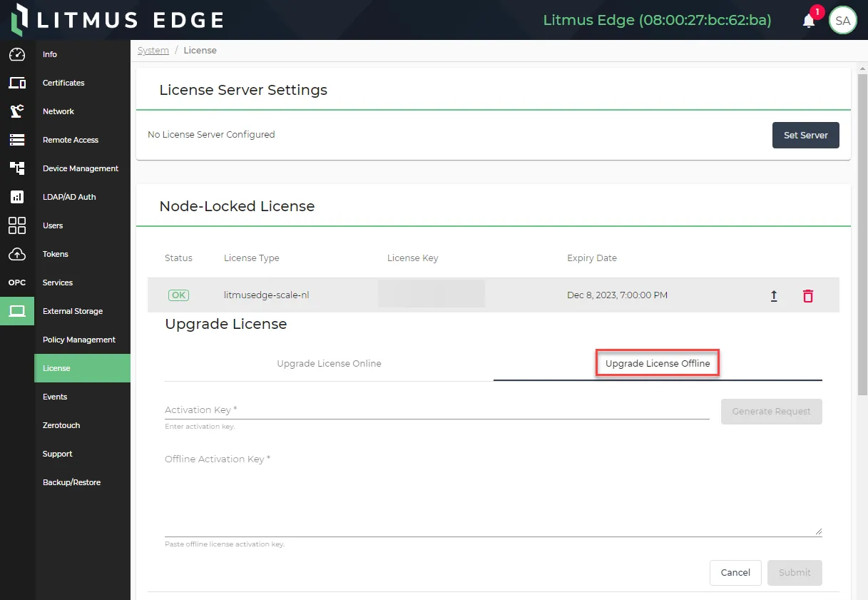Follow the System breadcrumb link
Image resolution: width=868 pixels, height=600 pixels.
tap(153, 51)
